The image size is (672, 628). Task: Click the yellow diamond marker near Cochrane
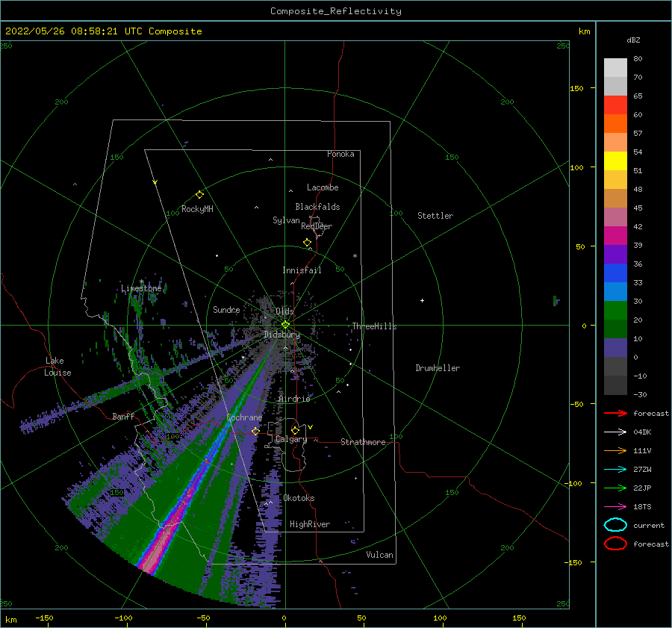coord(255,431)
